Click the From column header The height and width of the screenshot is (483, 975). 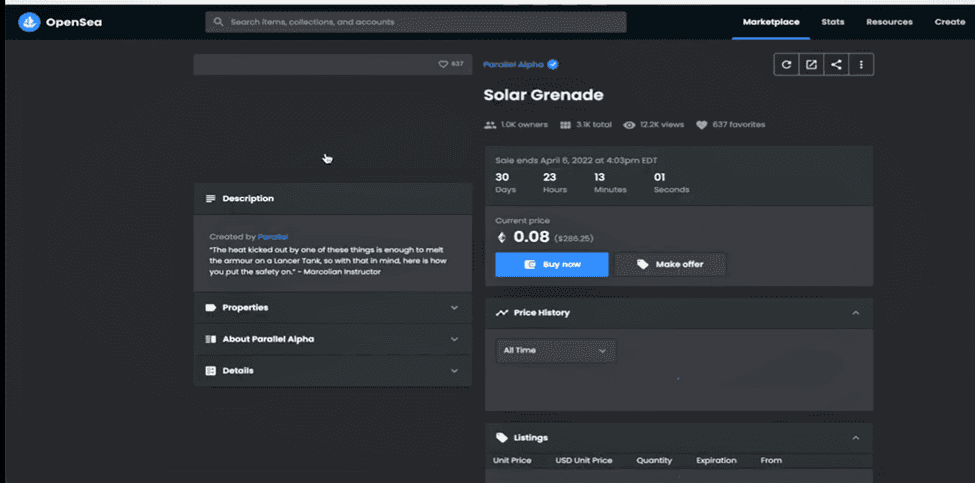pyautogui.click(x=771, y=461)
